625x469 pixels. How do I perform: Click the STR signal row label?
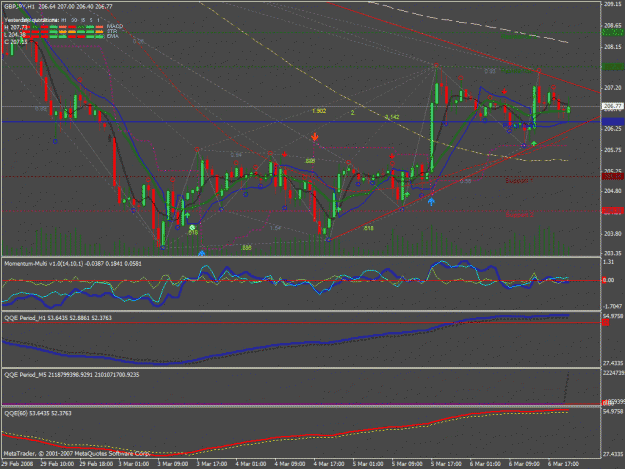[112, 31]
